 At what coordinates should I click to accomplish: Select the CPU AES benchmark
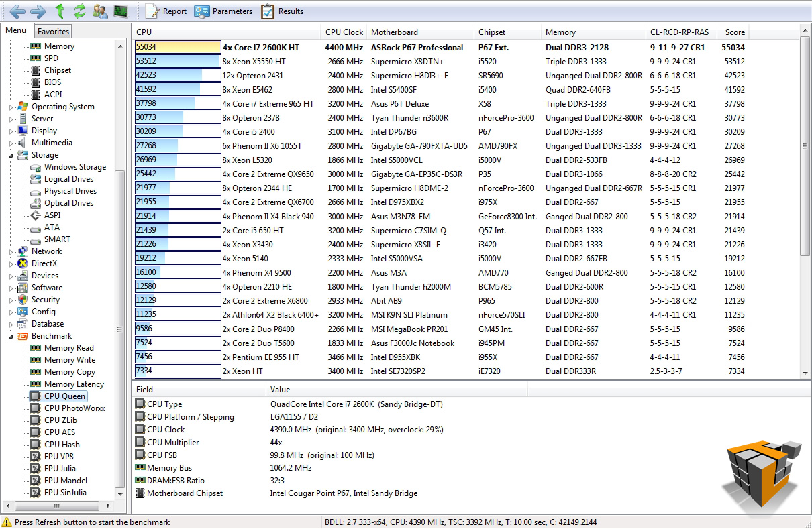pos(60,432)
